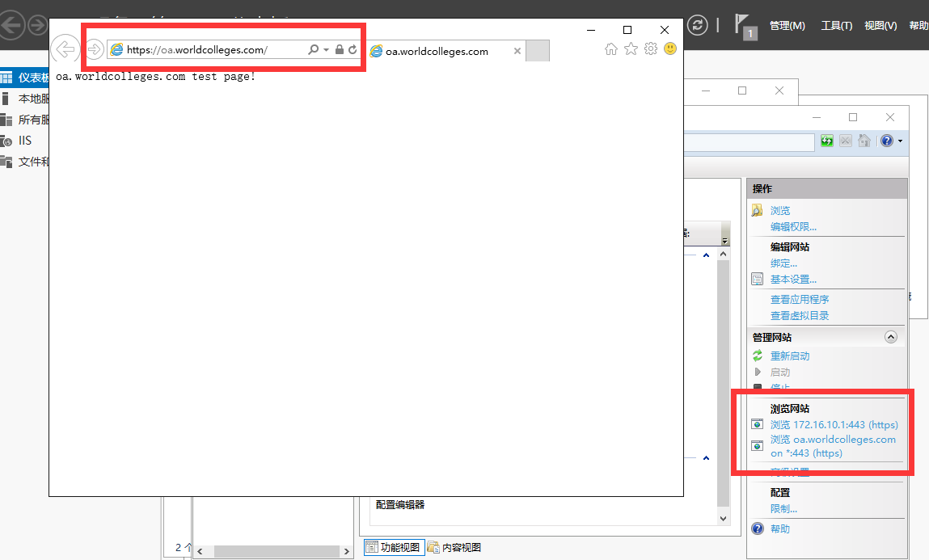Click IIS Manager home icon in toolbar
Image resolution: width=929 pixels, height=560 pixels.
point(864,141)
